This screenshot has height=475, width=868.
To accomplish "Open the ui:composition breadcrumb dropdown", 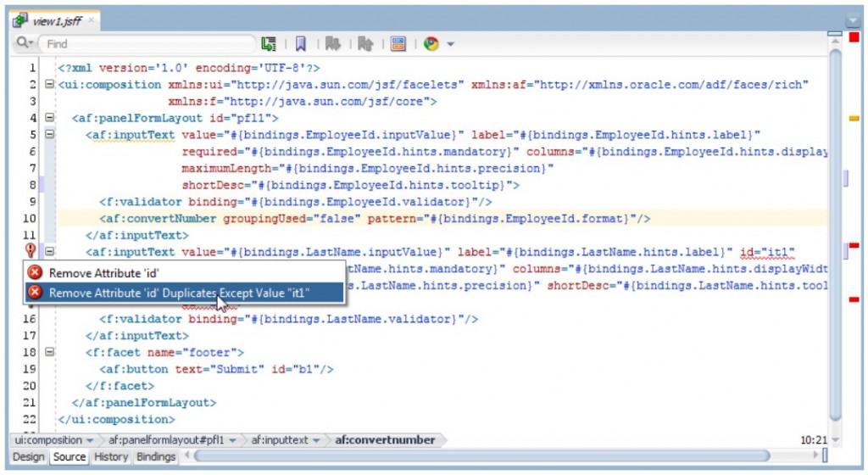I will pyautogui.click(x=89, y=440).
